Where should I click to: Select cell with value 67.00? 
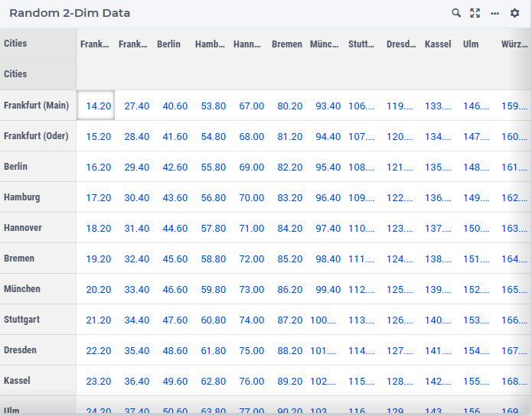click(249, 106)
